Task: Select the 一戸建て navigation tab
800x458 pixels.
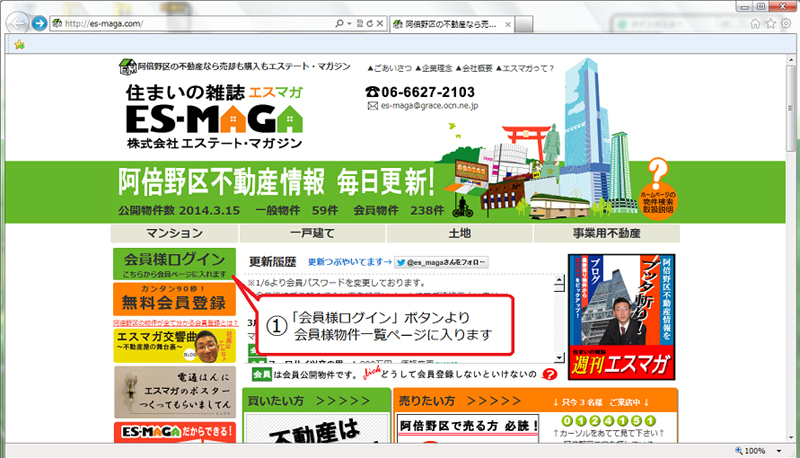Action: coord(314,233)
